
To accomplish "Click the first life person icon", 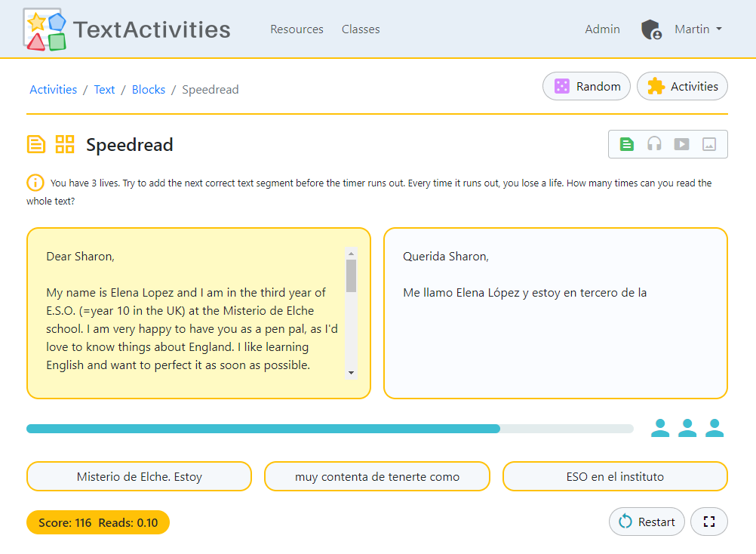I will [660, 428].
